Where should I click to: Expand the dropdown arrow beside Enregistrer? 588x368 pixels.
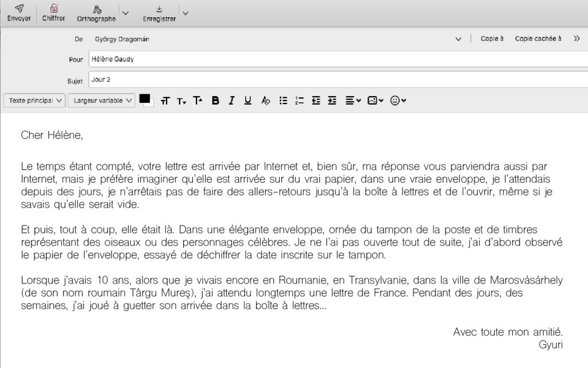point(185,13)
